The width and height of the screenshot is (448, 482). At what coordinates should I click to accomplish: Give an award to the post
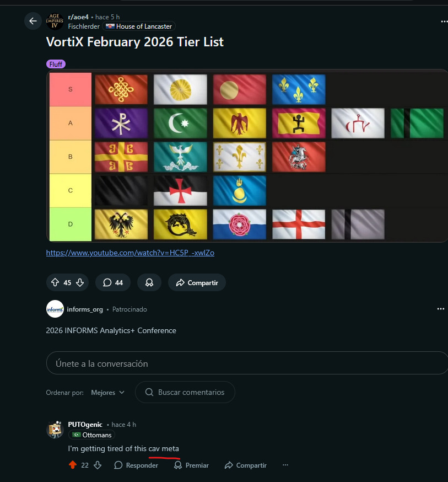(x=149, y=282)
